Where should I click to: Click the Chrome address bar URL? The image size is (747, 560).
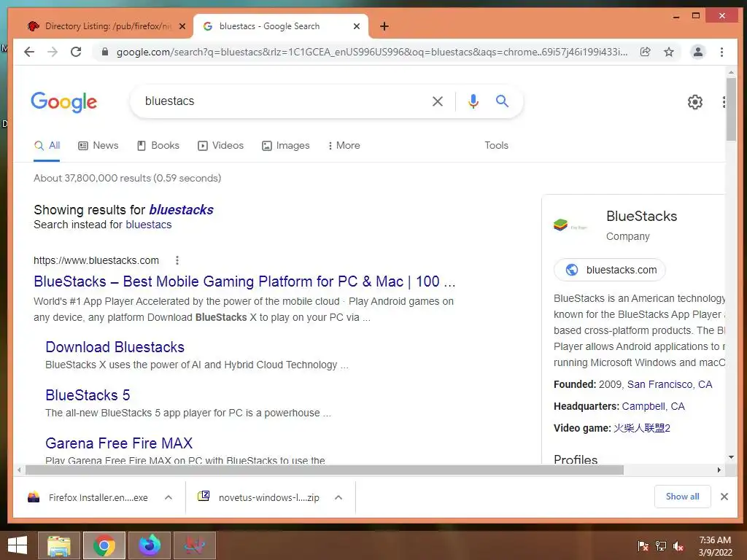pyautogui.click(x=371, y=52)
